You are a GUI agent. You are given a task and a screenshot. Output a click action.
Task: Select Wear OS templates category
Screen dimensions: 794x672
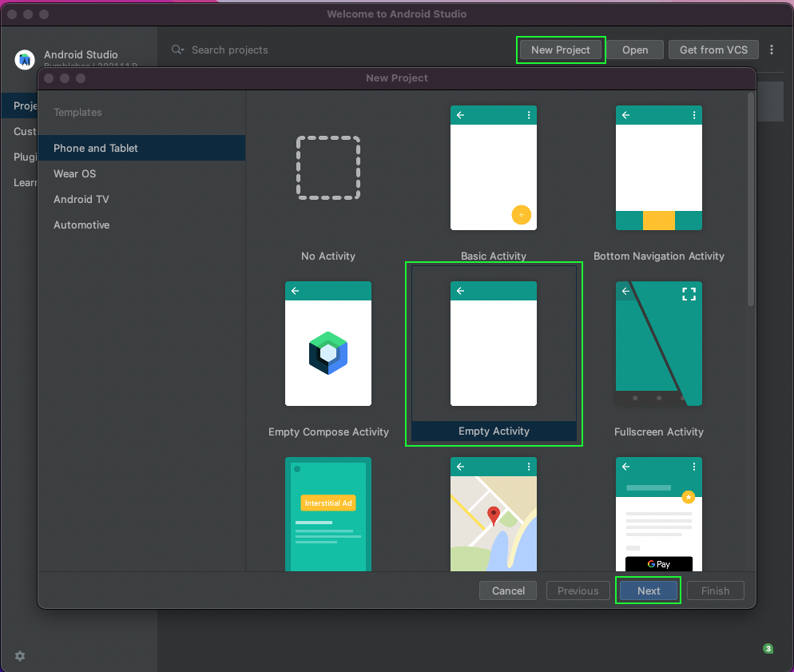pyautogui.click(x=142, y=173)
